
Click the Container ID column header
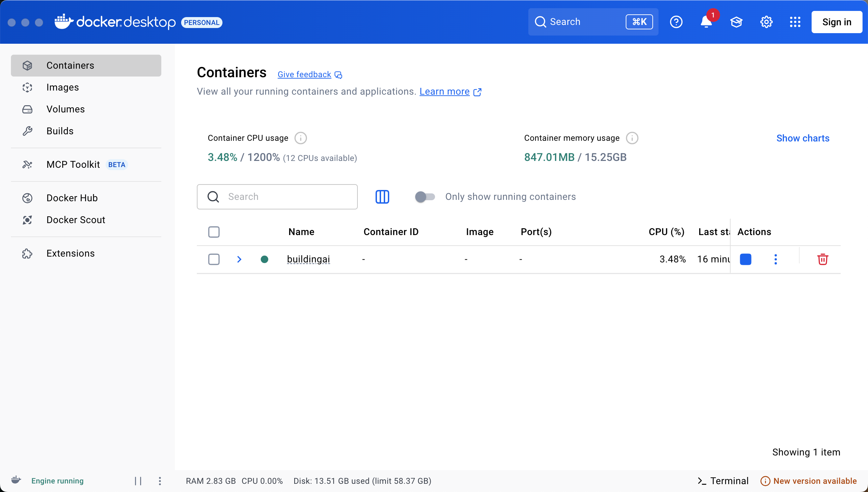(x=391, y=232)
